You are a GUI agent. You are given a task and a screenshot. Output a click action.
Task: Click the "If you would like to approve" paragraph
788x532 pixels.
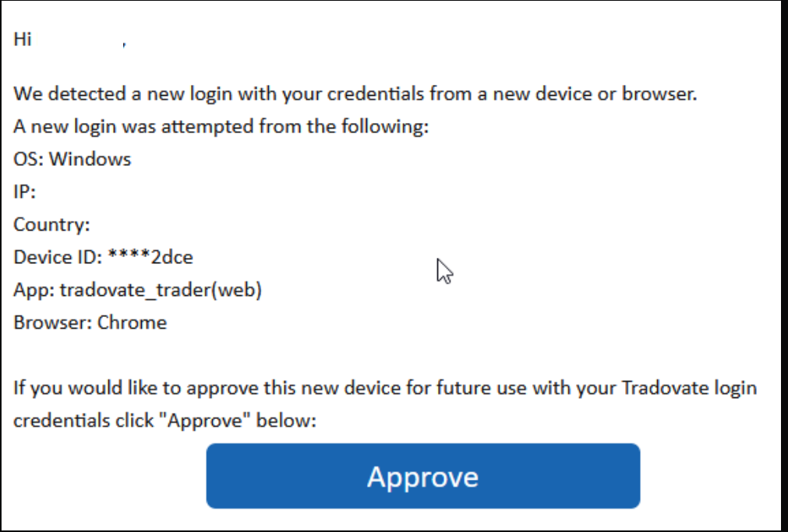coord(385,404)
